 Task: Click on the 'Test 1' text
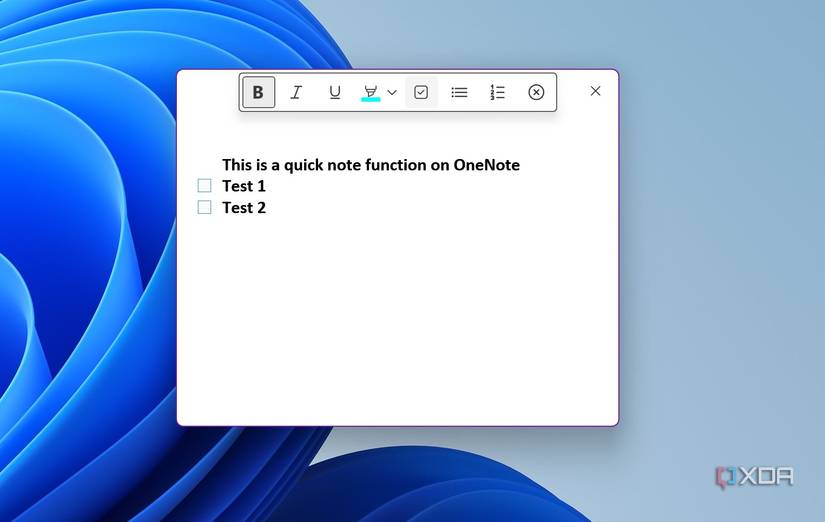(x=244, y=186)
